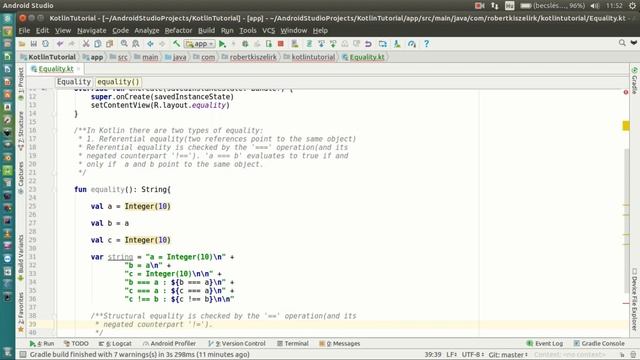Toggle the Gradle side panel
Screen dimensions: 640x360
click(x=634, y=80)
